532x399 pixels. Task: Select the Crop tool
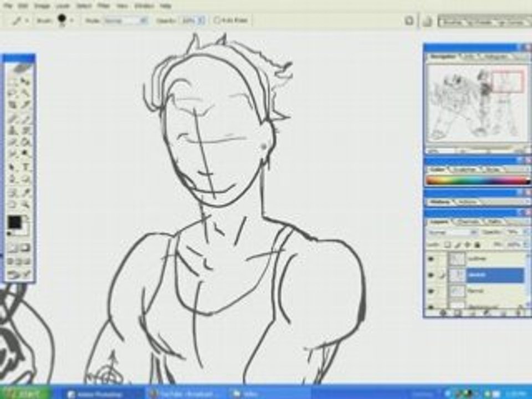[13, 105]
